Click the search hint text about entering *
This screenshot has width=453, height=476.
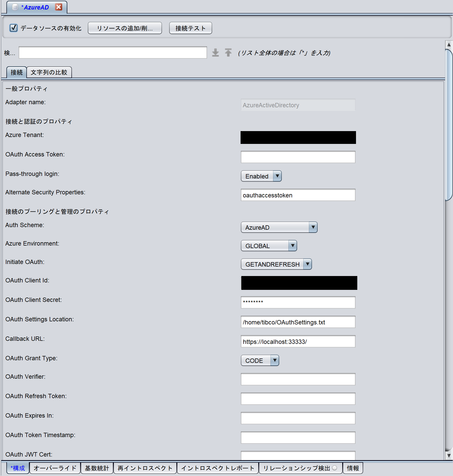tap(284, 53)
